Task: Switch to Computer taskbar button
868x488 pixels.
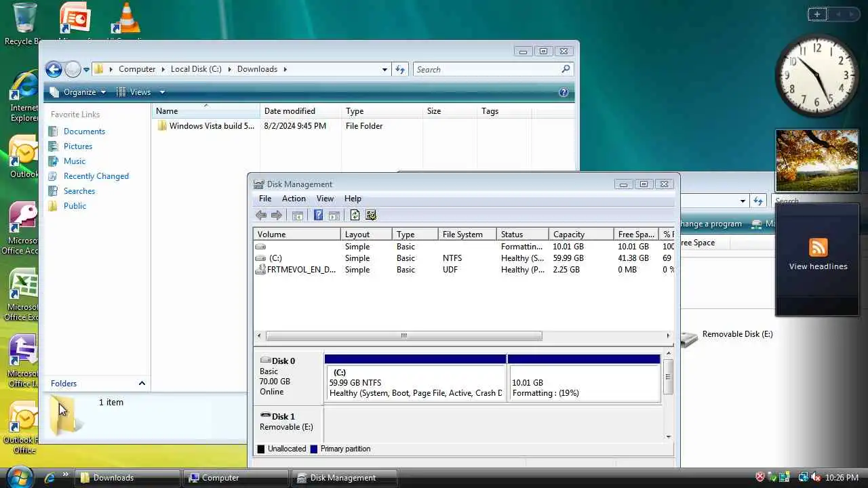Action: pos(235,478)
